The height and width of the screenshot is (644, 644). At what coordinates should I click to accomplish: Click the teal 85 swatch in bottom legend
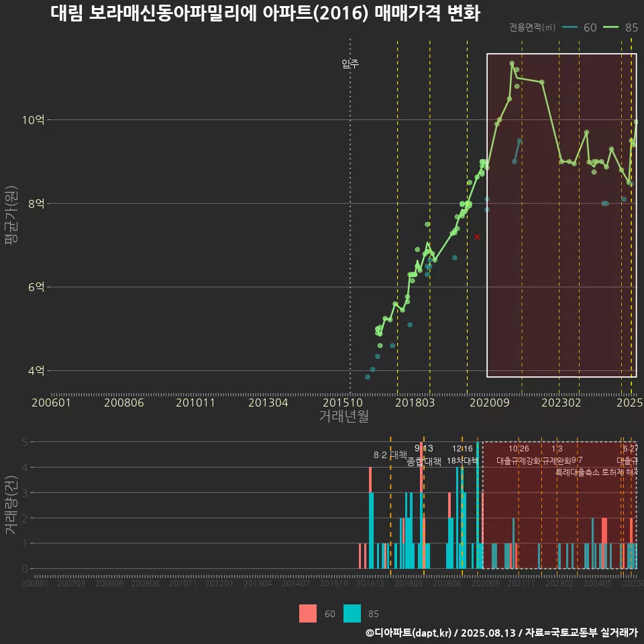pyautogui.click(x=352, y=614)
